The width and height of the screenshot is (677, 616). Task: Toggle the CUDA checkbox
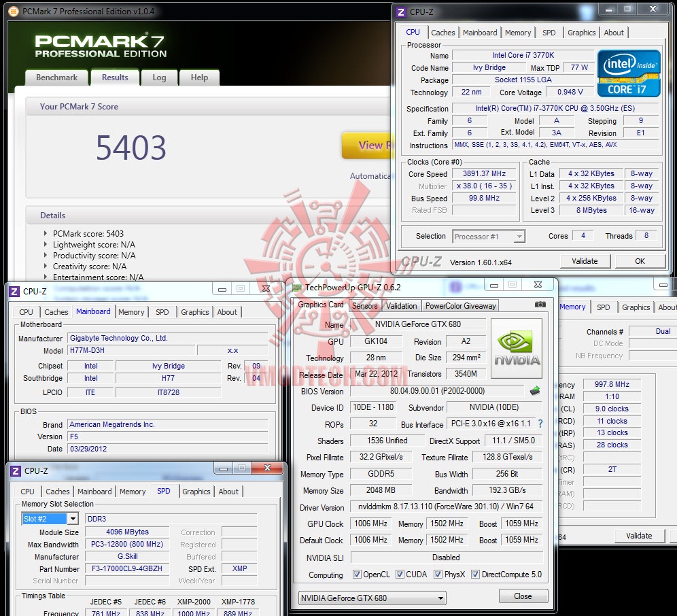(x=400, y=574)
